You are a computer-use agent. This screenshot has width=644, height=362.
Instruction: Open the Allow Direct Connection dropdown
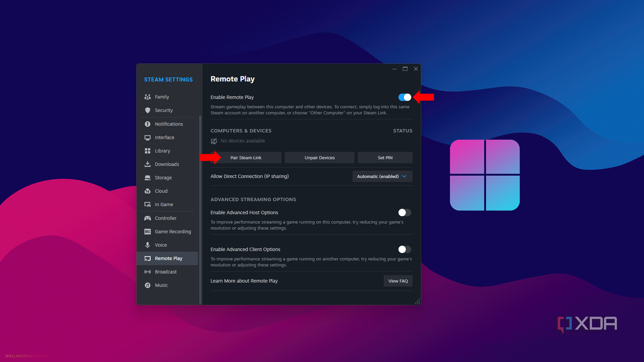coord(382,176)
